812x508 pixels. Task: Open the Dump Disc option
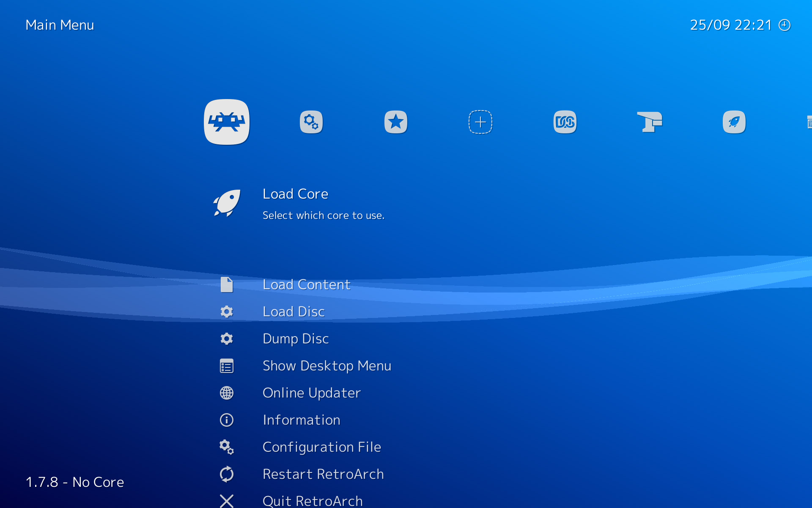[x=296, y=339]
